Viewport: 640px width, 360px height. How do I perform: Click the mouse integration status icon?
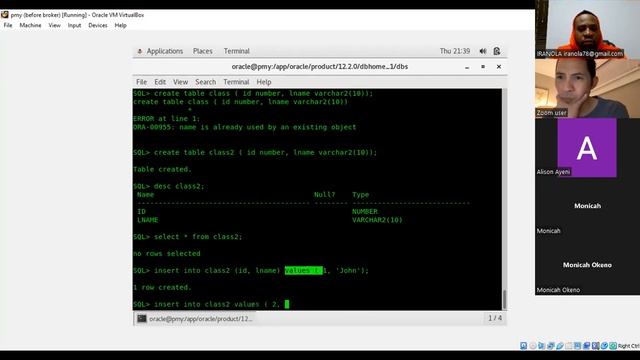tap(604, 346)
